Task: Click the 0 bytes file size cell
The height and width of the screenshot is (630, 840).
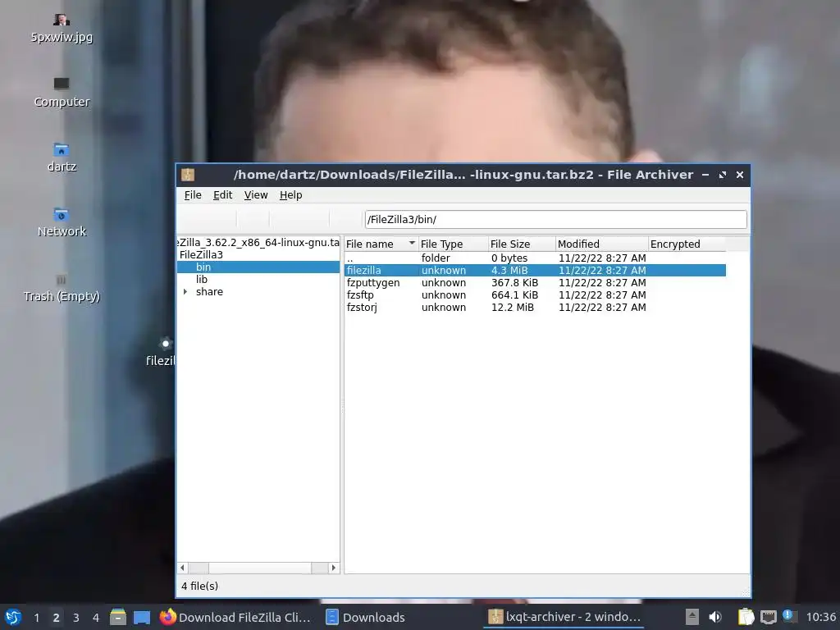Action: (x=509, y=258)
